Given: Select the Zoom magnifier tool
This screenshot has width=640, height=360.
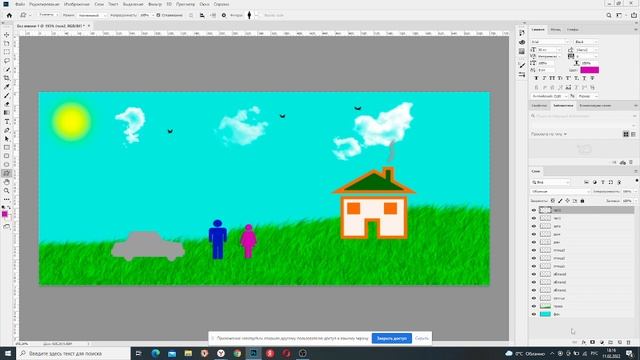Looking at the screenshot, I should coord(7,191).
